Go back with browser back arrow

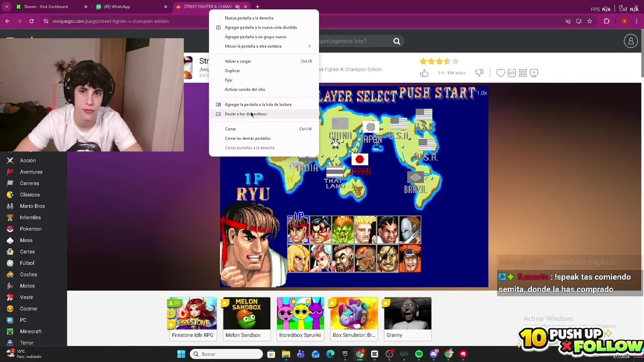coord(8,21)
